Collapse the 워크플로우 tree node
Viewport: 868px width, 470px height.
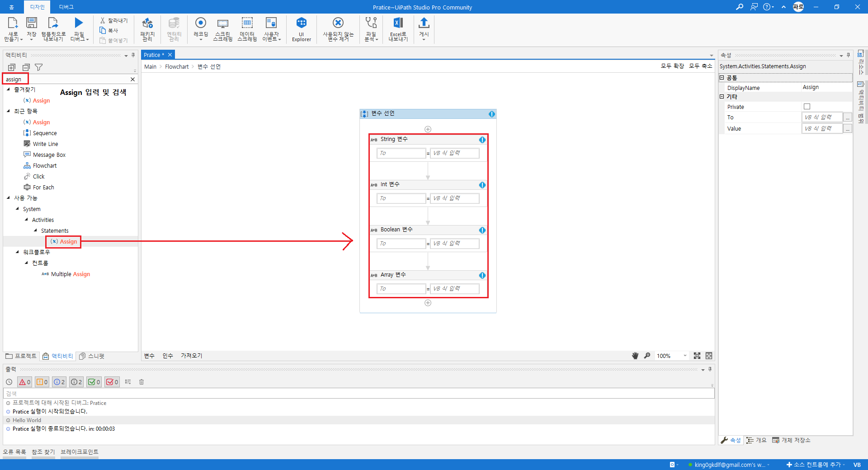tap(17, 252)
